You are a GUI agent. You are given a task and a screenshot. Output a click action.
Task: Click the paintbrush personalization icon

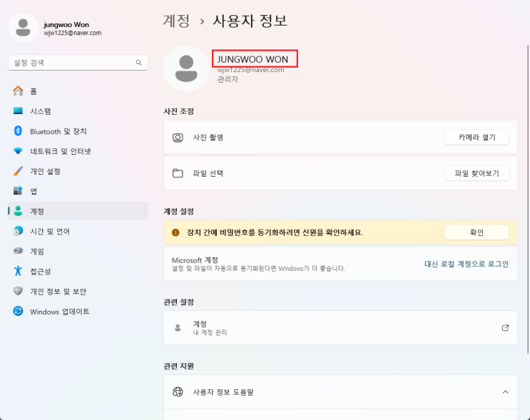18,171
